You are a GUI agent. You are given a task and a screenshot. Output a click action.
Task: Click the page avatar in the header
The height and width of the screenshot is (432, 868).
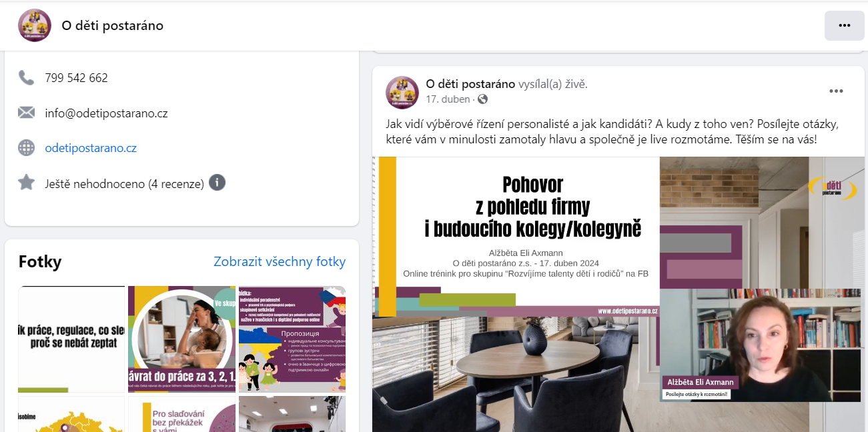35,25
